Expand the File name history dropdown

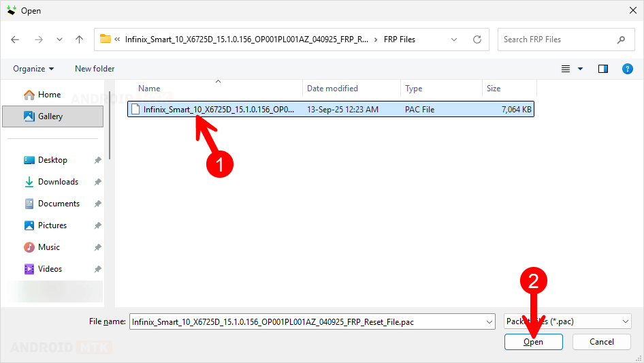(489, 321)
